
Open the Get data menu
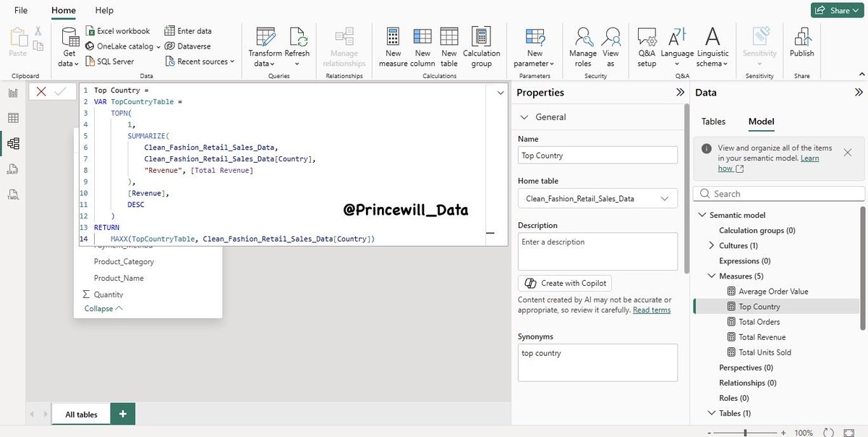click(69, 47)
